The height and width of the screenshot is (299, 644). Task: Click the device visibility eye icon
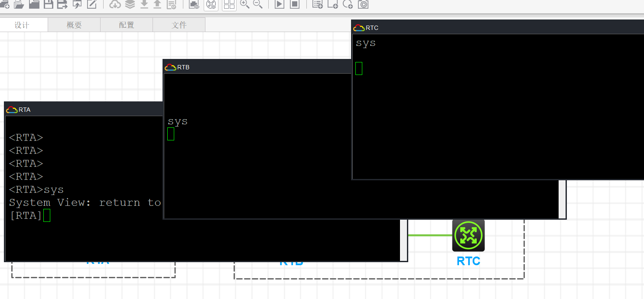coord(194,4)
